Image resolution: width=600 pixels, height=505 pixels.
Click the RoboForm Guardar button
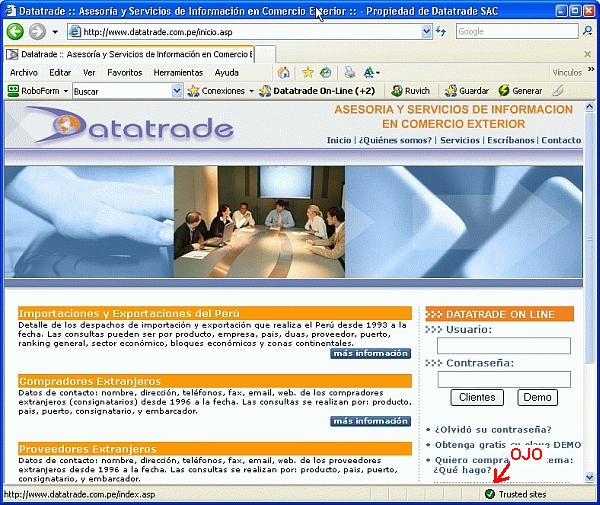(x=466, y=91)
